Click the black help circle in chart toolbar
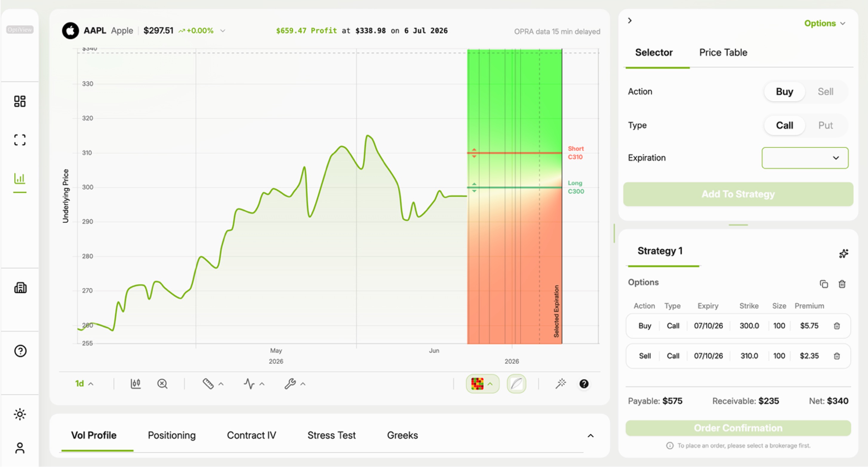Viewport: 868px width, 467px height. tap(584, 384)
